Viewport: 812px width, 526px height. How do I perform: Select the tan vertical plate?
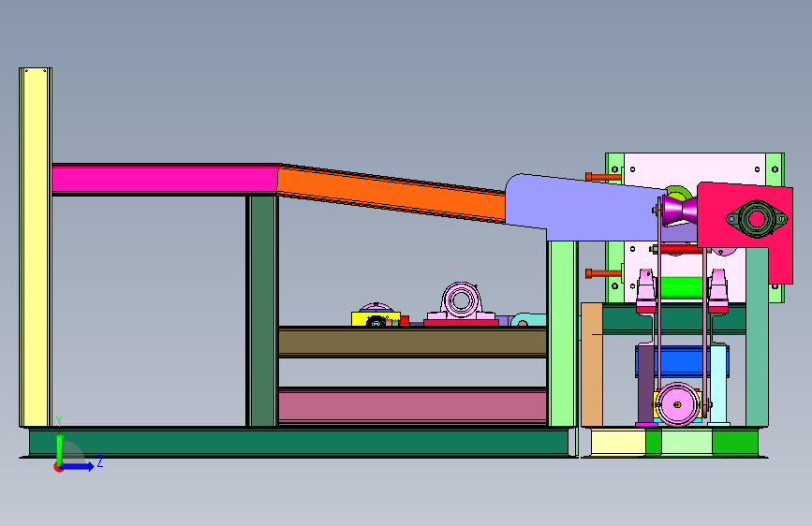pos(591,364)
